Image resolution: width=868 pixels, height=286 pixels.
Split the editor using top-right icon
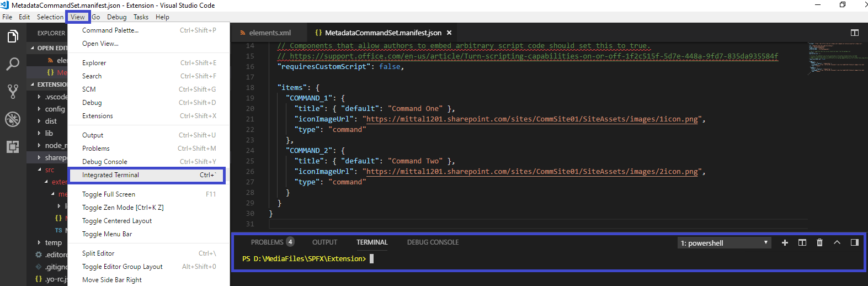pyautogui.click(x=855, y=33)
